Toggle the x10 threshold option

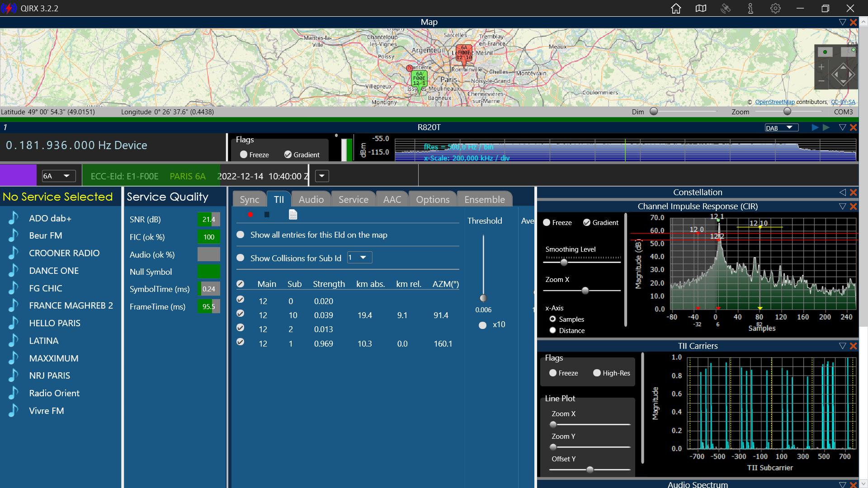[483, 325]
